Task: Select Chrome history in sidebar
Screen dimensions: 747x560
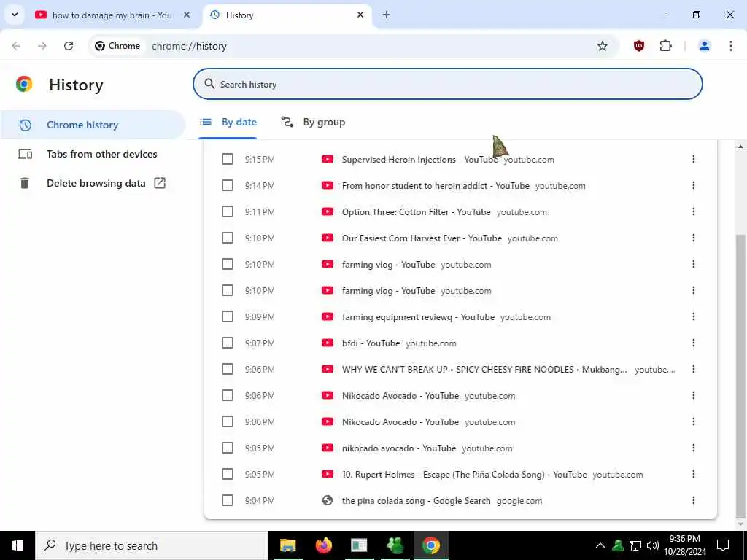Action: pos(93,125)
